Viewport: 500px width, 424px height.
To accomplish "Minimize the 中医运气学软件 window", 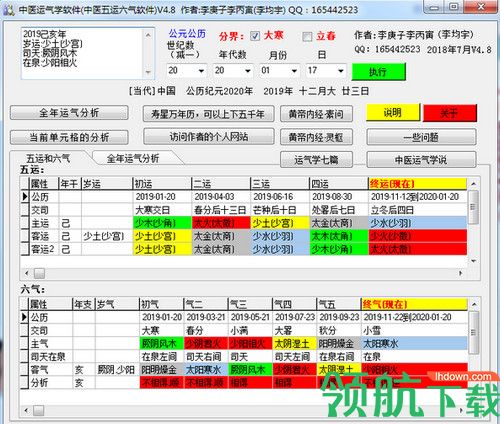I will 433,7.
